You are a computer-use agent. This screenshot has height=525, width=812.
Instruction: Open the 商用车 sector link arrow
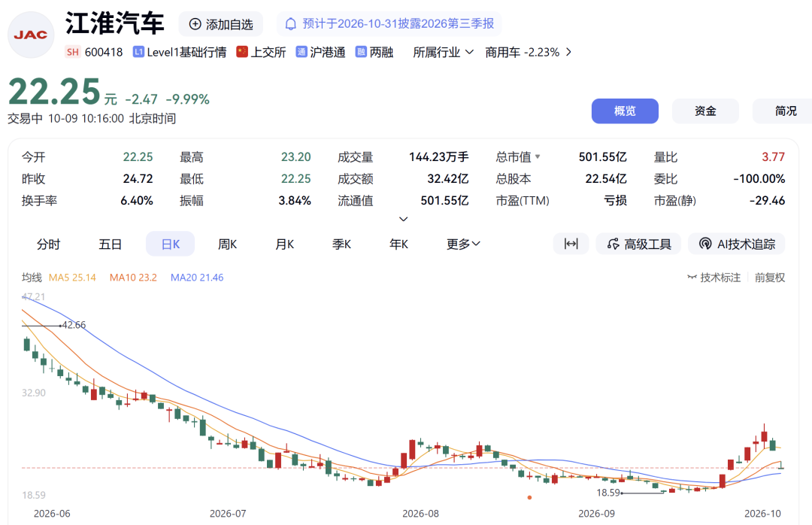pos(568,52)
